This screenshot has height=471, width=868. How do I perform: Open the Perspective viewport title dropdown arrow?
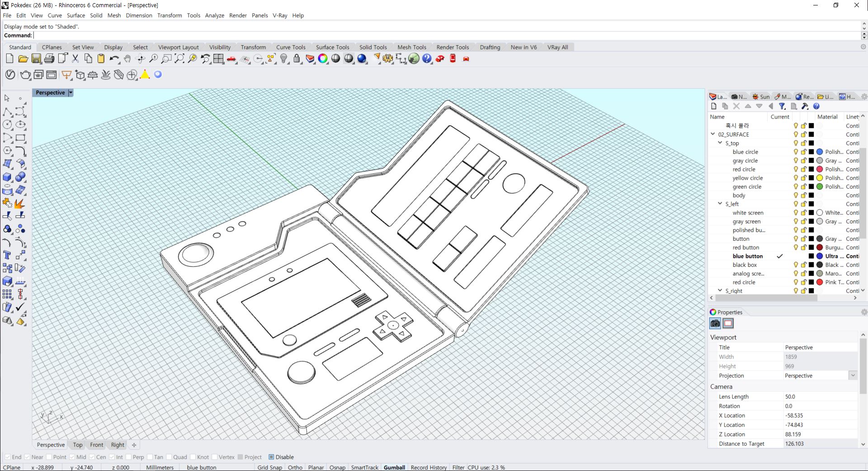pos(71,93)
